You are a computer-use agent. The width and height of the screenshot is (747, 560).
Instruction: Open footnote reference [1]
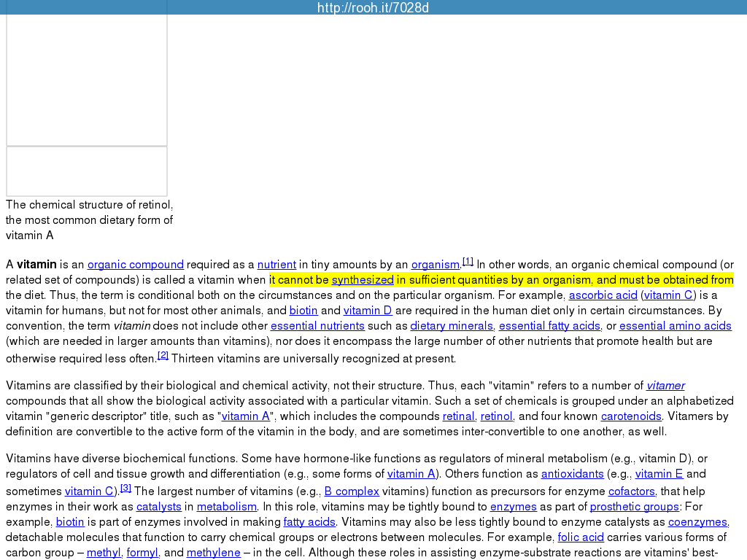(x=468, y=262)
